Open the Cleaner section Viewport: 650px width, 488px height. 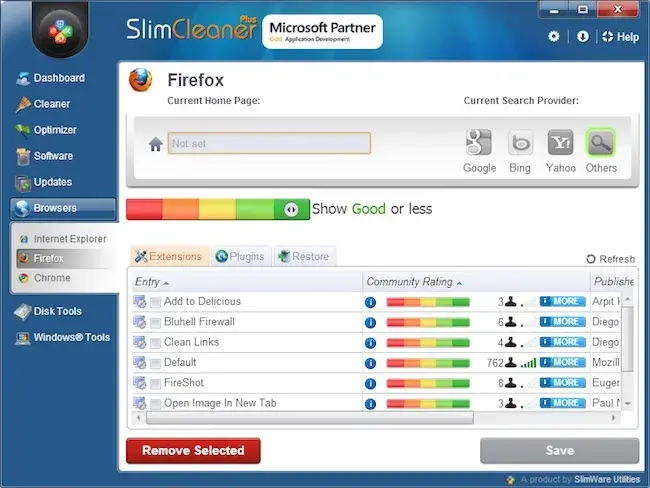pyautogui.click(x=43, y=104)
